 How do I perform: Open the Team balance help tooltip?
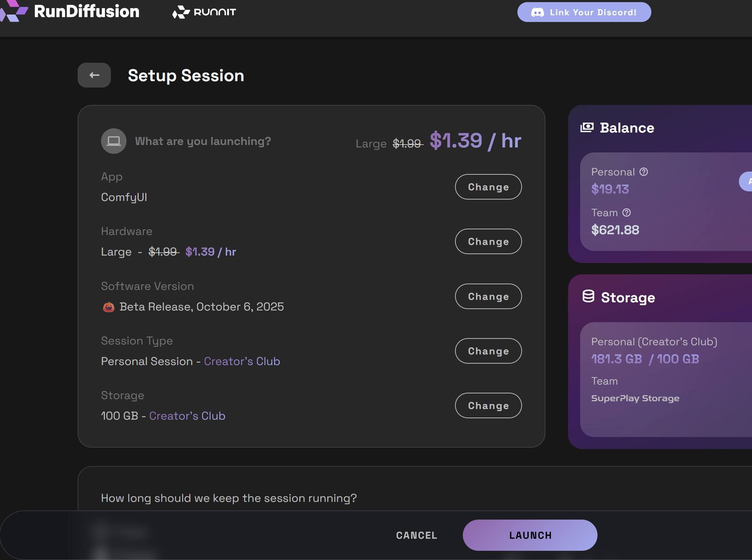[x=627, y=213]
